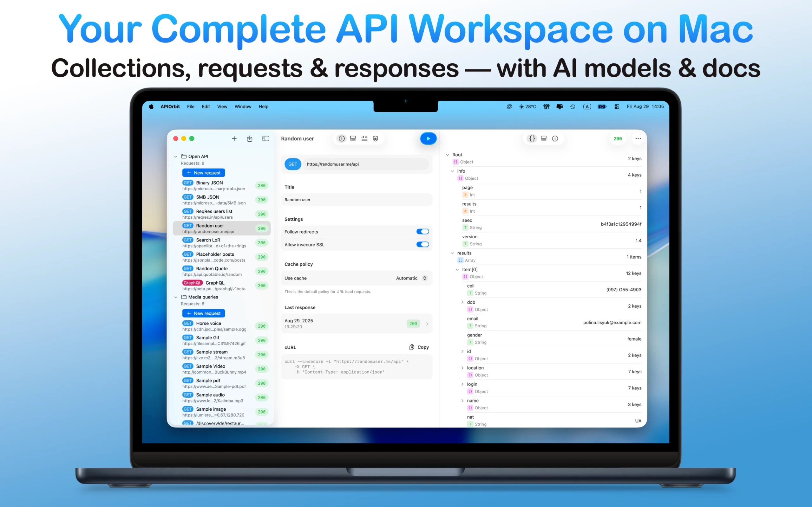Toggle the sidebar panel icon

pos(265,138)
